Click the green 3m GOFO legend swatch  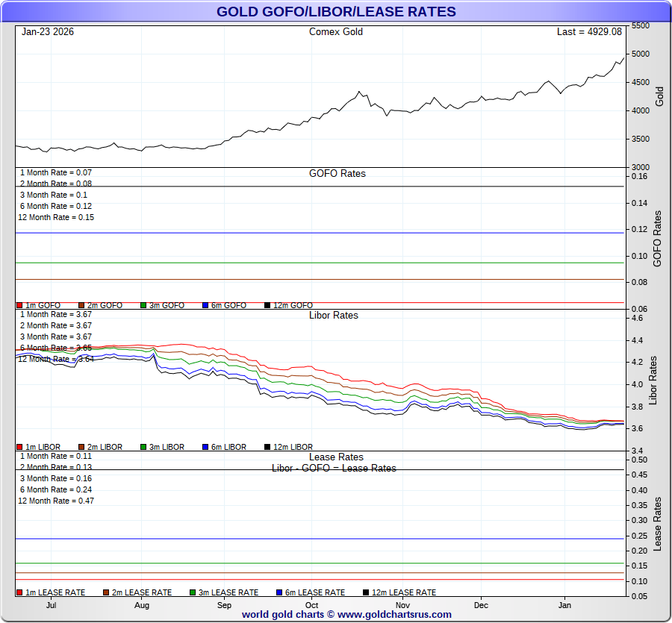143,305
